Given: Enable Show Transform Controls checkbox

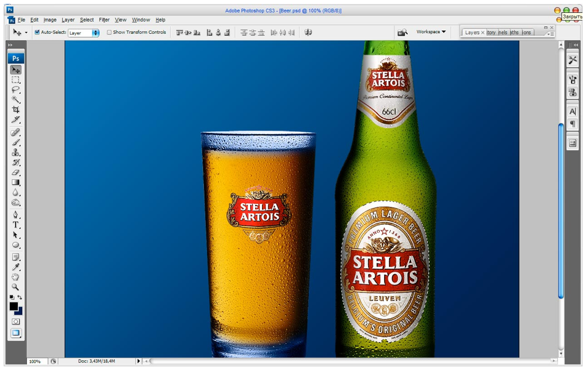Looking at the screenshot, I should tap(109, 33).
